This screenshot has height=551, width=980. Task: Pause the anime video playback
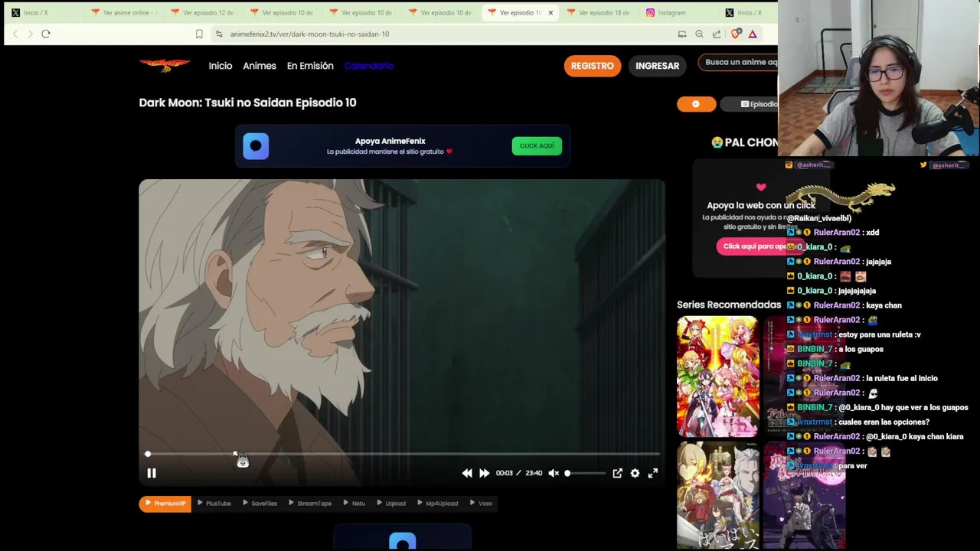click(152, 474)
